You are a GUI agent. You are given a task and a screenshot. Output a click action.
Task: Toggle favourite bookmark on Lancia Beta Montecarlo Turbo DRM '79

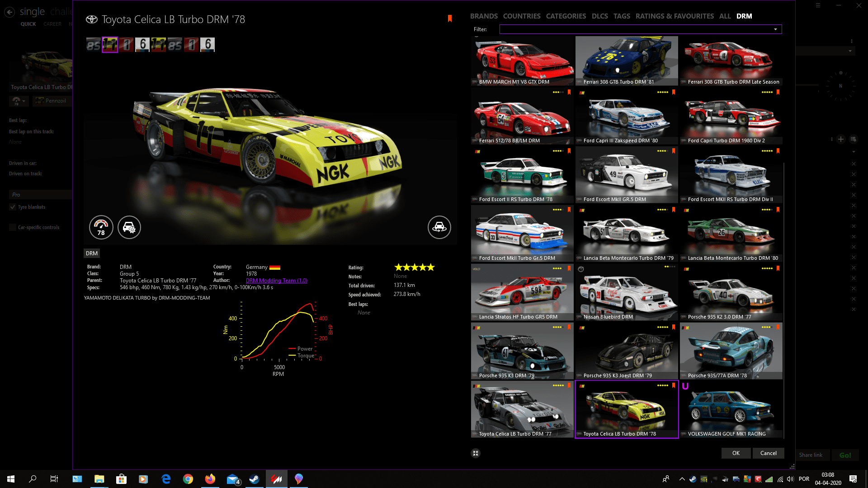tap(674, 210)
